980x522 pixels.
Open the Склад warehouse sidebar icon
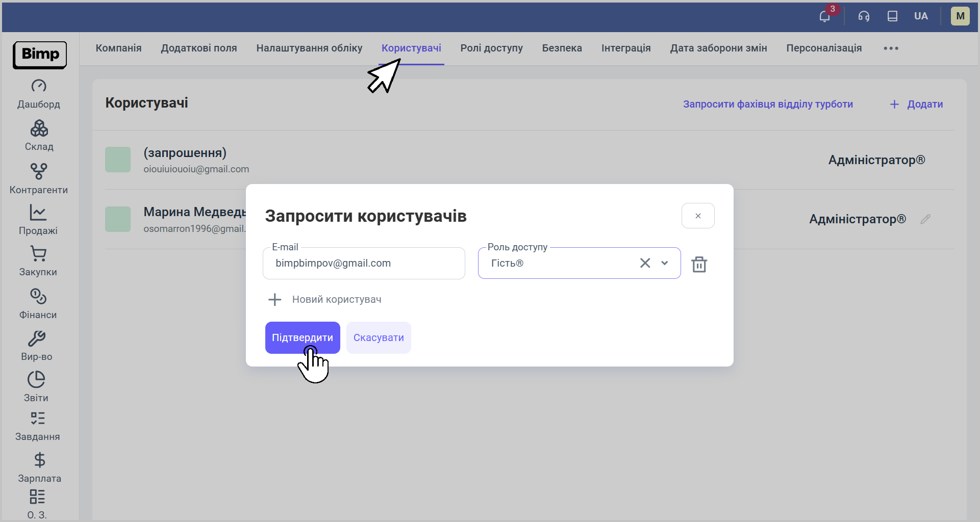click(x=39, y=128)
